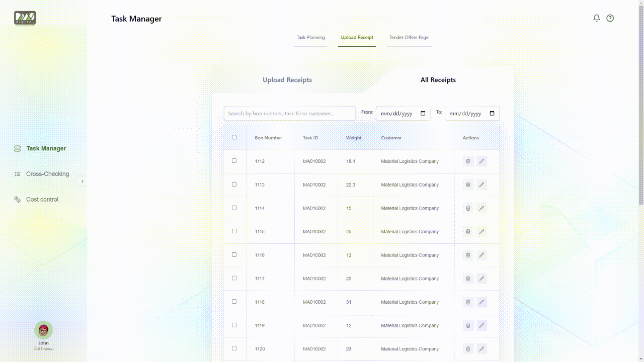Screen dimensions: 644x362
Task: Open the Tender Offers Page tab
Action: (409, 38)
